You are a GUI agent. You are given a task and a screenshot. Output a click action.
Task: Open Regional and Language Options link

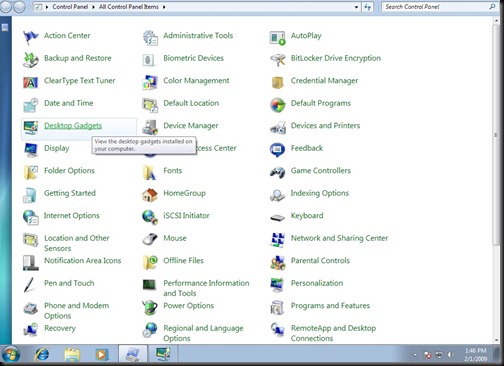pos(203,333)
